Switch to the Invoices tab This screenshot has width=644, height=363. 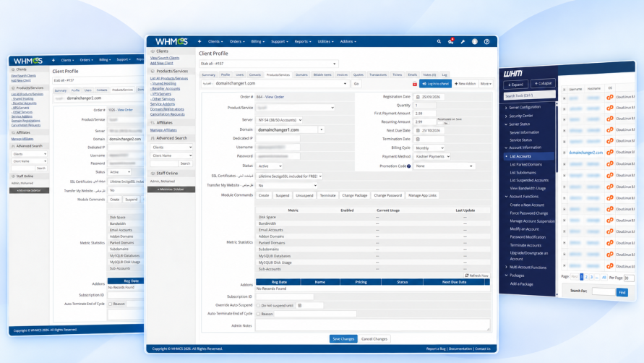(342, 74)
